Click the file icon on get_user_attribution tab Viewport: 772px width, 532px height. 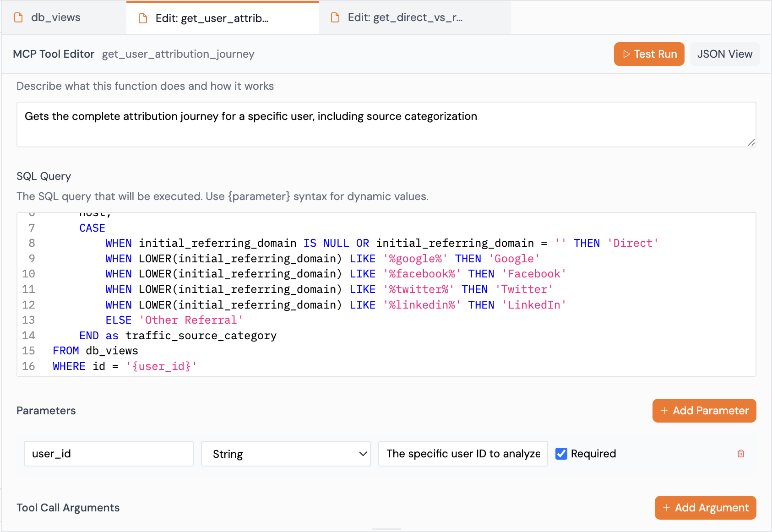point(142,17)
